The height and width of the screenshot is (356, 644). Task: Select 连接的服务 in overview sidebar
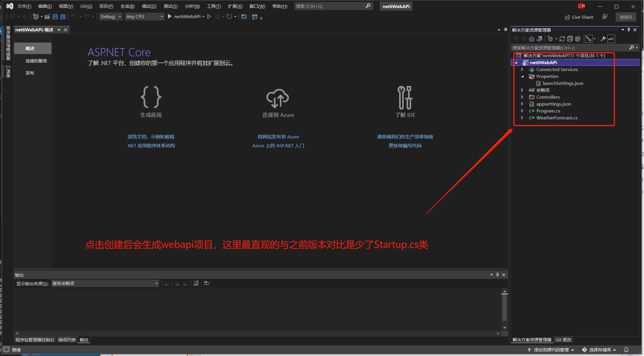pos(36,61)
